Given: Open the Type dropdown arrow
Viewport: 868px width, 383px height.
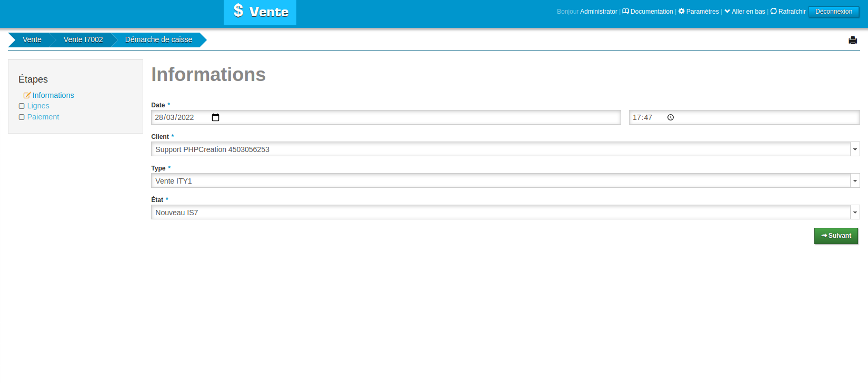Looking at the screenshot, I should coord(855,181).
